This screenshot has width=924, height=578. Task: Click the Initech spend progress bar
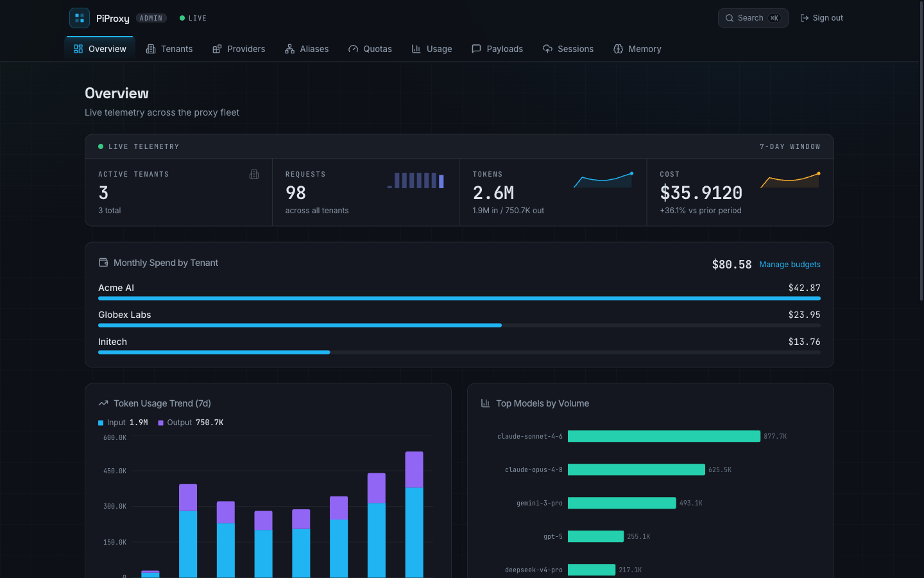tap(459, 353)
